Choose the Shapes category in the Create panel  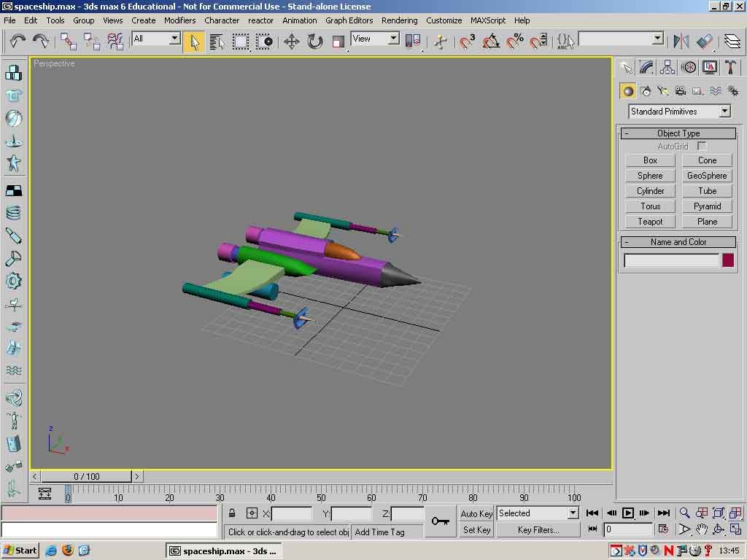(x=646, y=91)
